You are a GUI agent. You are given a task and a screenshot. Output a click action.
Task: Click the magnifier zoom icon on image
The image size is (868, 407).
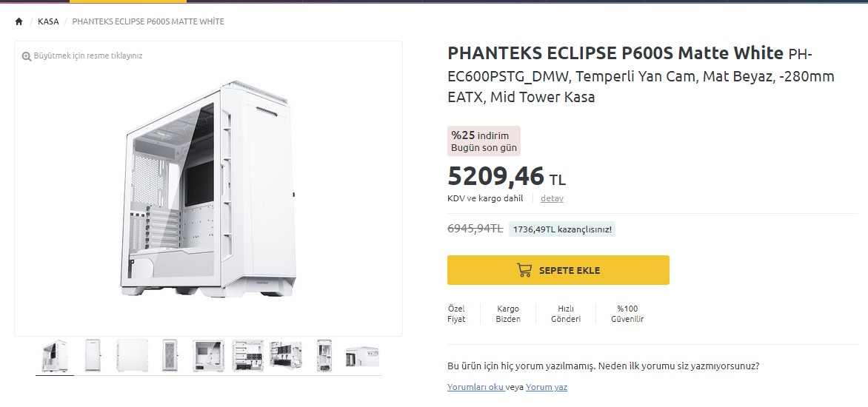27,56
